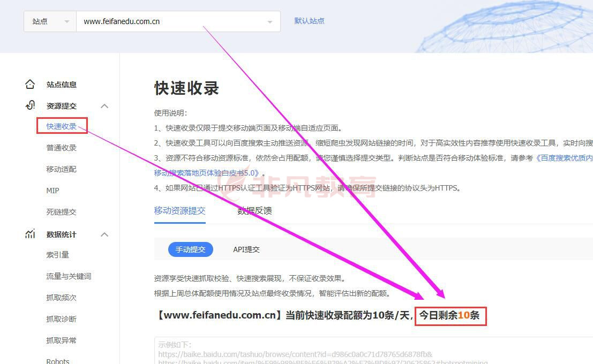
Task: Click the chart icon beside 数据统计
Action: (30, 234)
